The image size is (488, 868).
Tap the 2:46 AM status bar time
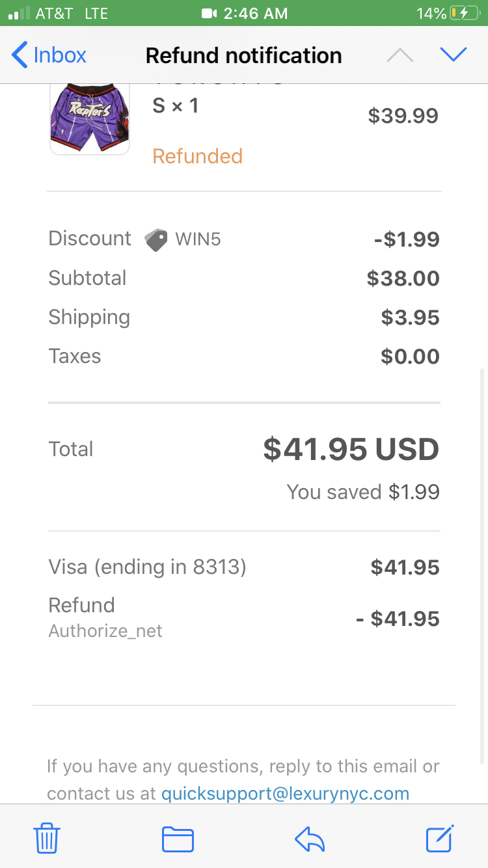coord(255,14)
